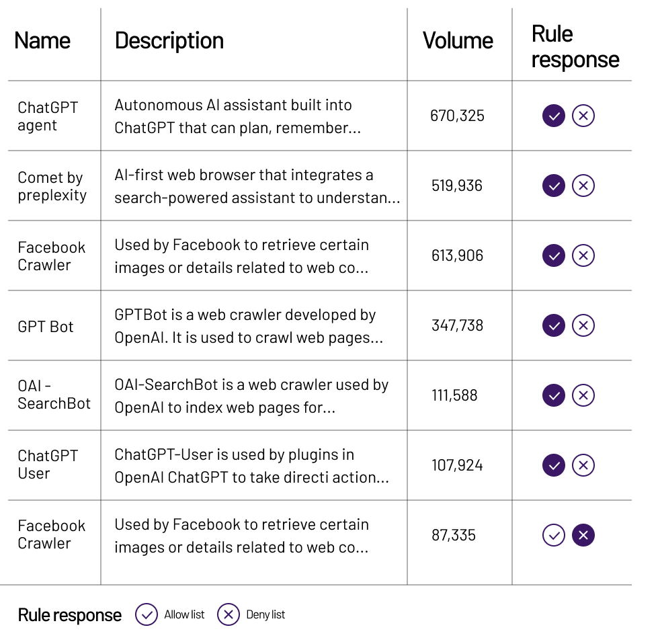Deny the GPT Bot crawler
This screenshot has height=644, width=660.
(x=583, y=325)
